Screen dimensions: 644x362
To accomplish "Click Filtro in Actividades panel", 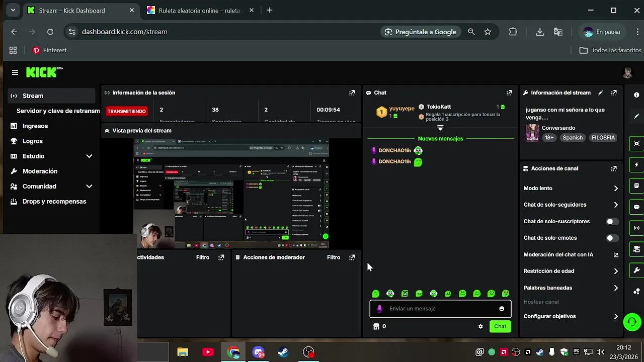I will [x=203, y=257].
